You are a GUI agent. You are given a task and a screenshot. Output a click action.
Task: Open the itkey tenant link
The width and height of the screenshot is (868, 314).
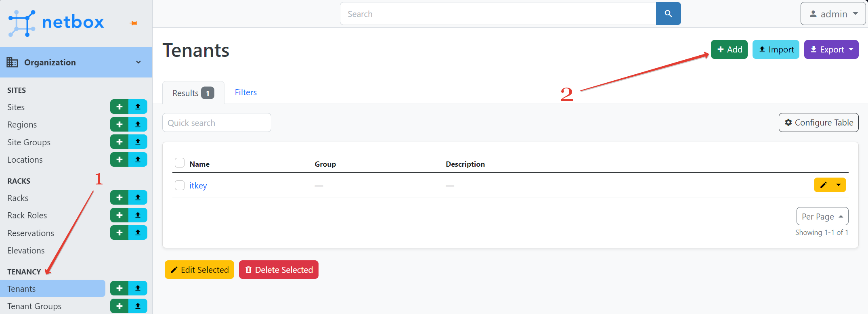pos(198,186)
